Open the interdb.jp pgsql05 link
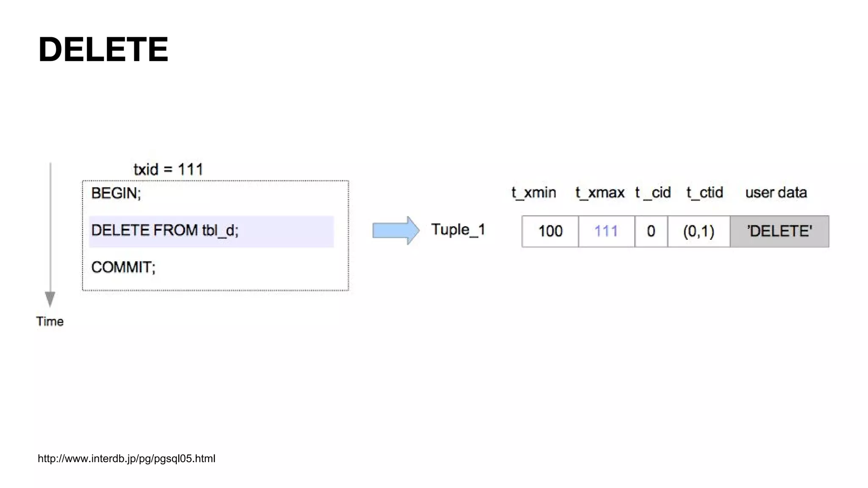868x488 pixels. point(126,458)
